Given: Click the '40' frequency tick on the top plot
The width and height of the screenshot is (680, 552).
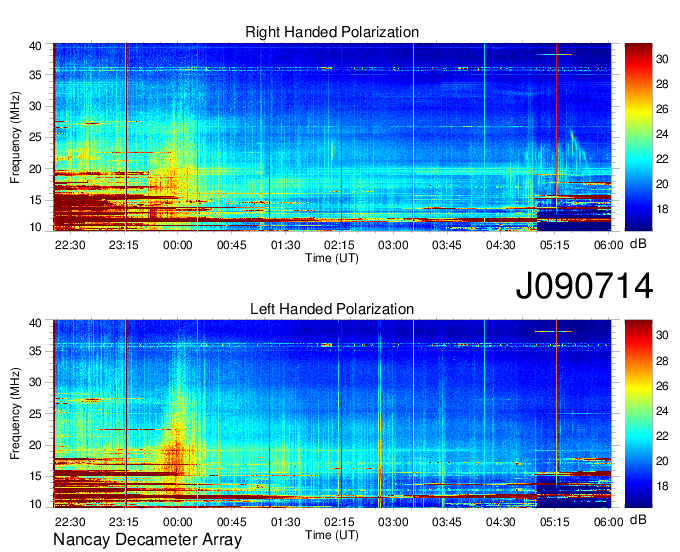Looking at the screenshot, I should pos(35,46).
